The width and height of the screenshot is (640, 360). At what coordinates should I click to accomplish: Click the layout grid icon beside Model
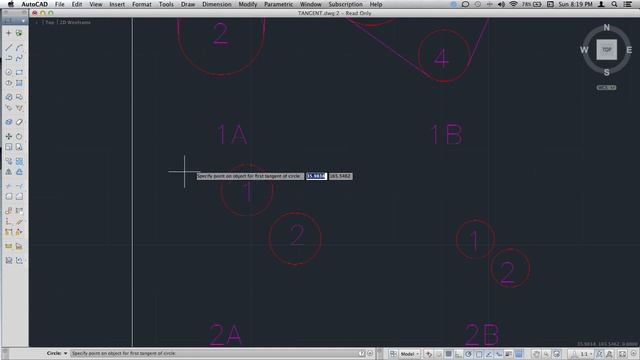point(393,354)
